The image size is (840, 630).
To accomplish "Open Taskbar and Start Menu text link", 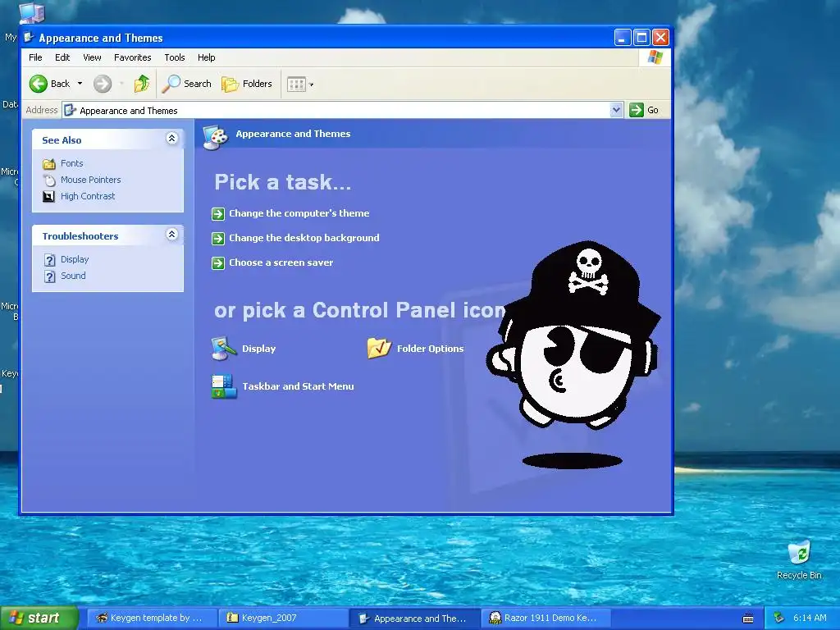I will 298,386.
